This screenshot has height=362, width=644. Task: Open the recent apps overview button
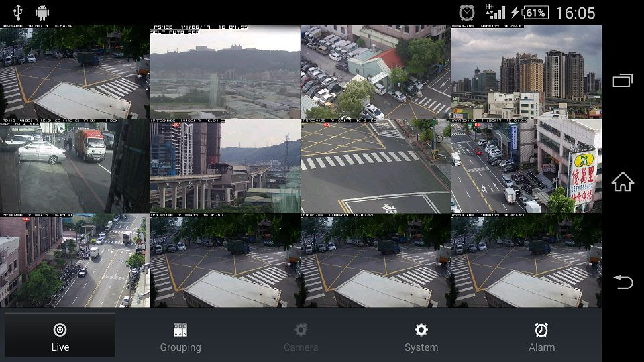coord(623,81)
